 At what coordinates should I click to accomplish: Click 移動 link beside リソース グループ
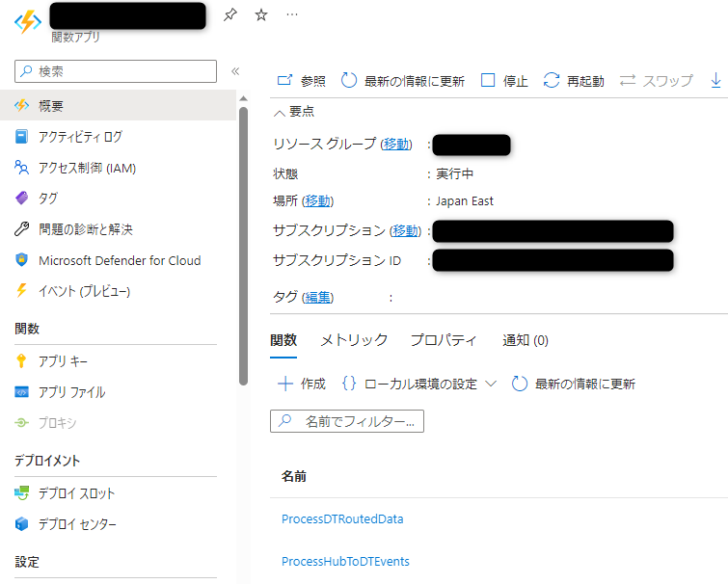[x=396, y=145]
